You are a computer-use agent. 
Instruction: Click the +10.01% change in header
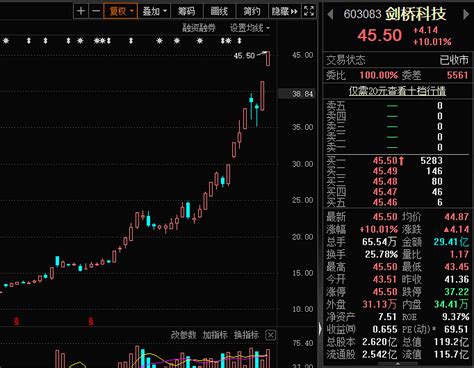coord(432,42)
